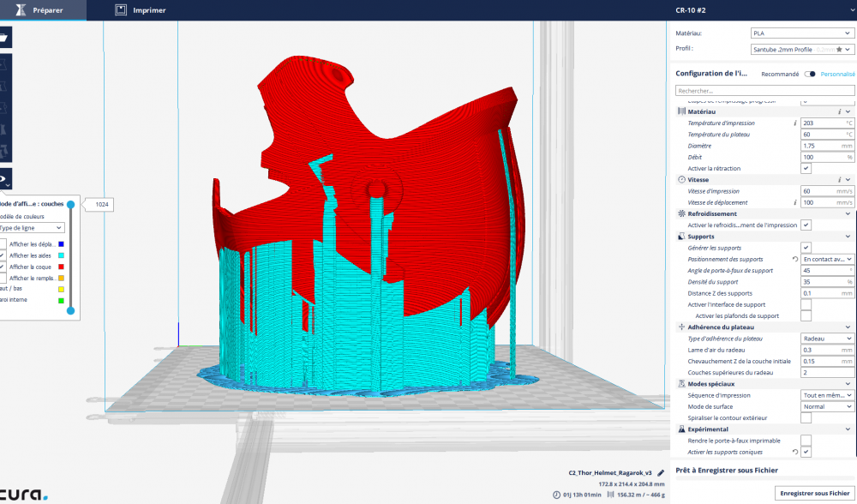Switch to the Préparer tab
857x504 pixels.
coord(43,9)
